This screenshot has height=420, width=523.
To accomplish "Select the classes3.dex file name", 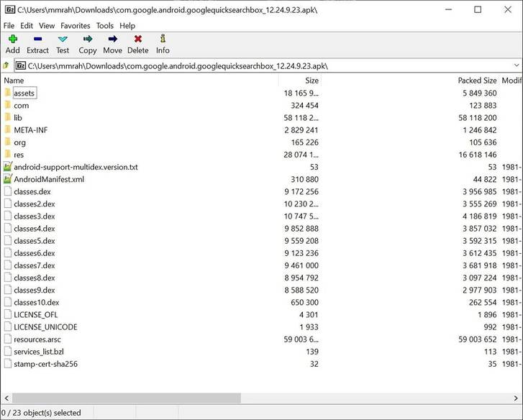I will pos(35,216).
